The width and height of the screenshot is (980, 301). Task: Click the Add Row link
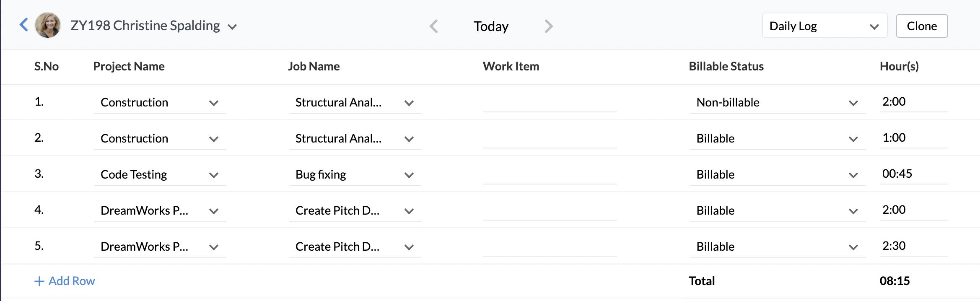pyautogui.click(x=72, y=281)
